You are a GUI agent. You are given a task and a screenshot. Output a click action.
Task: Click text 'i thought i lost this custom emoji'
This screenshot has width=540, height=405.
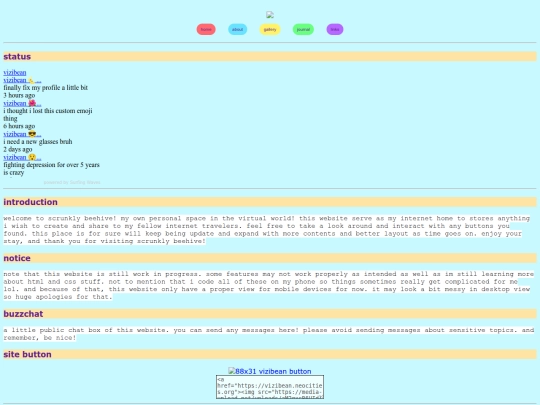[48, 111]
